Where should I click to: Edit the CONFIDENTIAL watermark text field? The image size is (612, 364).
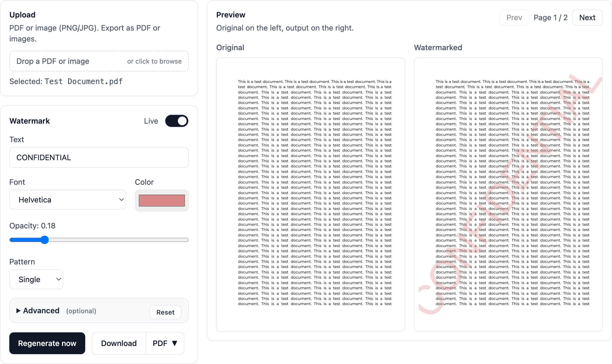coord(99,157)
